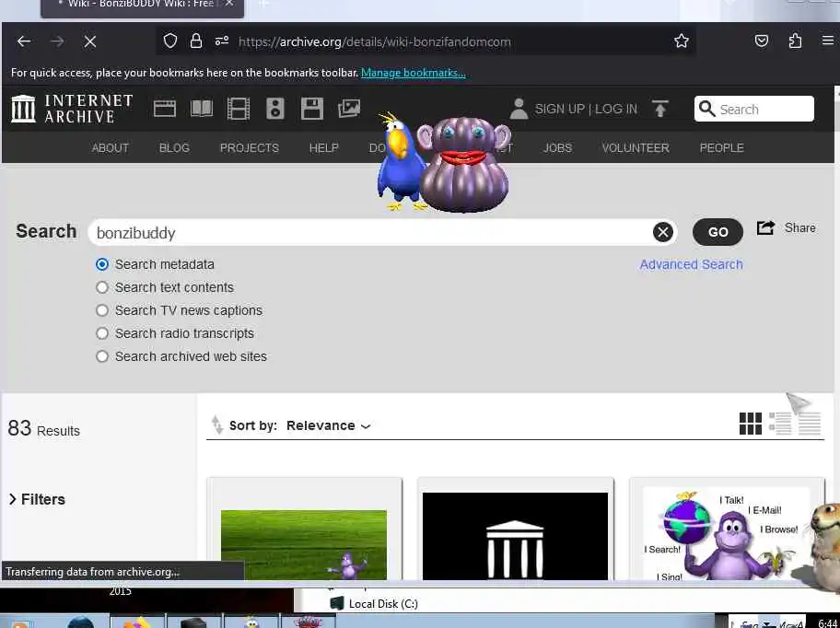The image size is (840, 628).
Task: Go back with the browser back arrow
Action: tap(24, 41)
